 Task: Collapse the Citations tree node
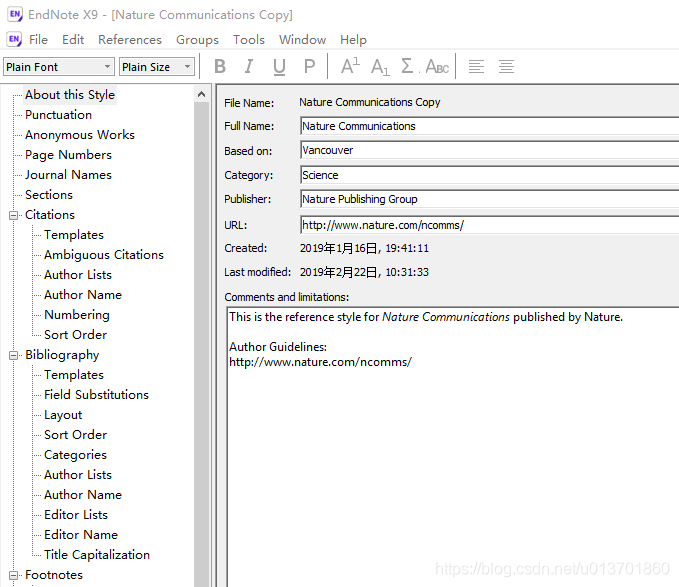(x=13, y=215)
